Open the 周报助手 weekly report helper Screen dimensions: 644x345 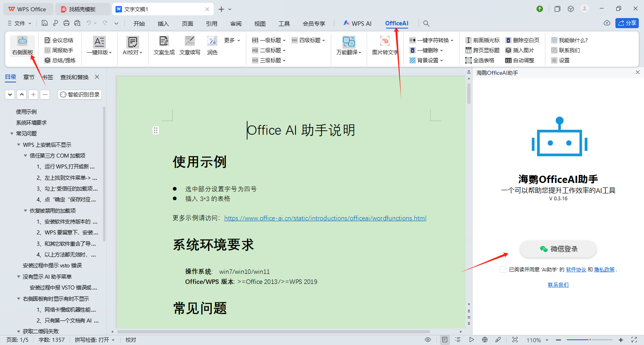click(x=59, y=50)
